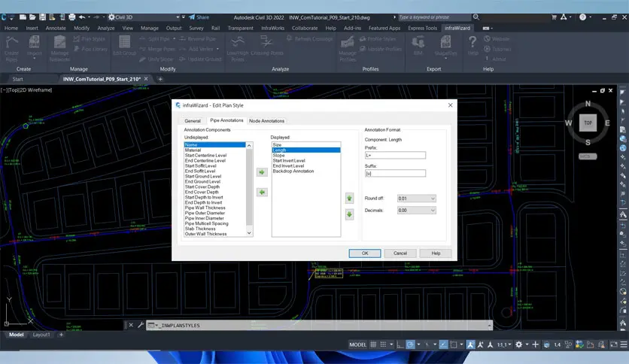Image resolution: width=629 pixels, height=364 pixels.
Task: Open the quick access toolbar customize dropdown
Action: point(184,17)
